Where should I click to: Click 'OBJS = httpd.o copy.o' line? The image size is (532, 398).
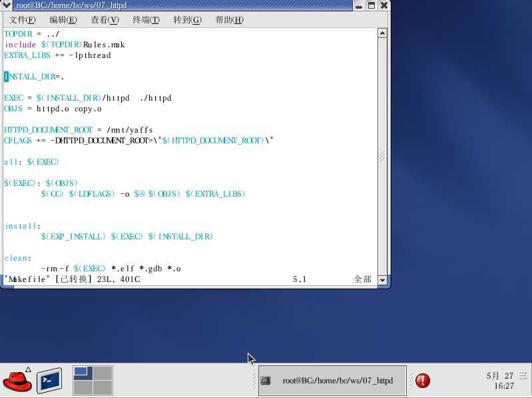point(53,109)
